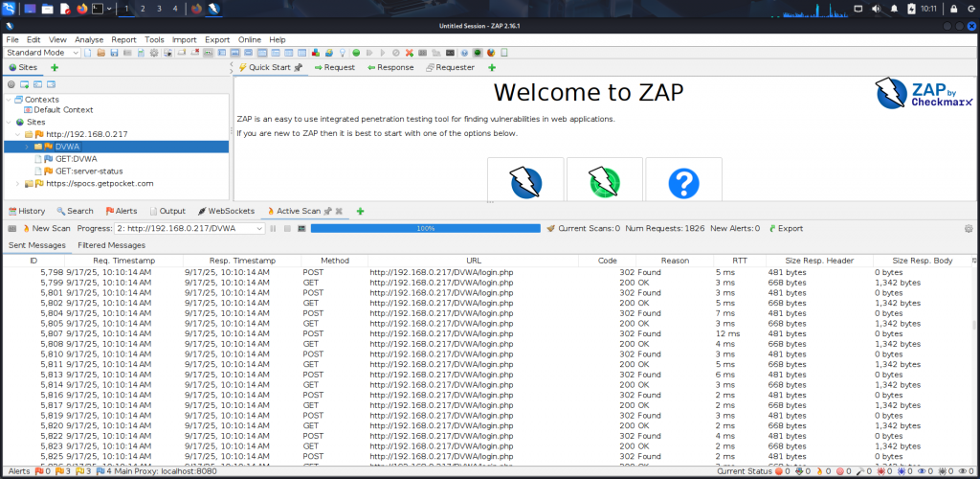Click the table column chooser icon
This screenshot has height=479, width=980.
[973, 261]
